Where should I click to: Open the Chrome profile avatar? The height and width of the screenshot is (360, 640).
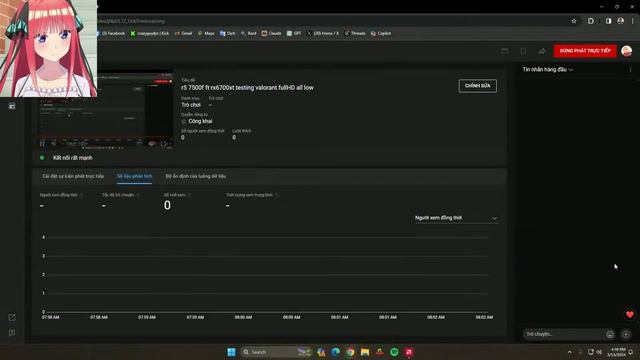[620, 21]
